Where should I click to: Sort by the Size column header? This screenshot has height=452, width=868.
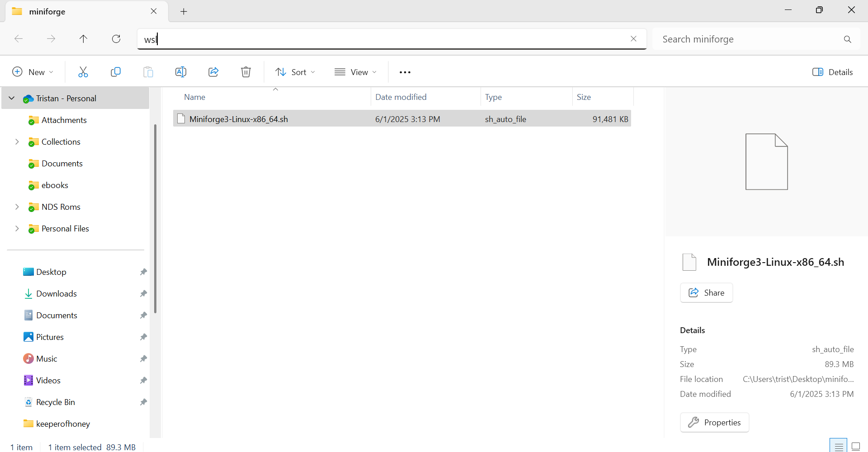click(x=603, y=97)
